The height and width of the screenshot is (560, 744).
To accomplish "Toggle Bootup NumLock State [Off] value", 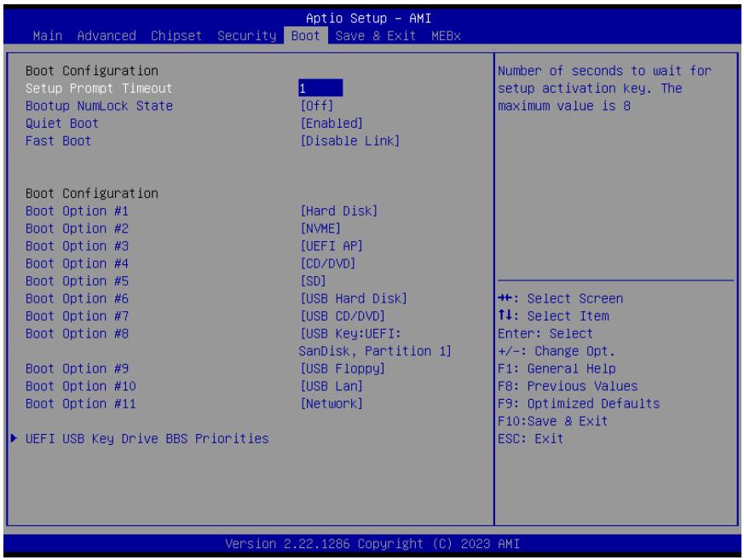I will (317, 106).
